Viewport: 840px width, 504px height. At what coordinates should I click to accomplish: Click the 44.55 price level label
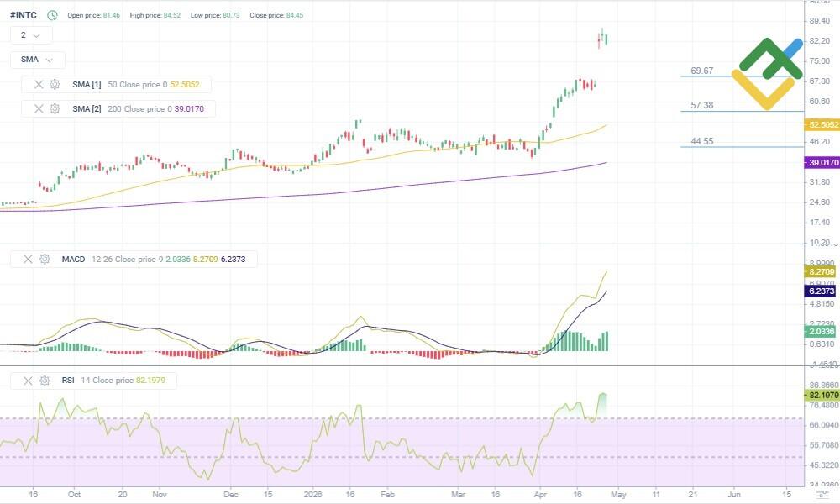click(701, 141)
